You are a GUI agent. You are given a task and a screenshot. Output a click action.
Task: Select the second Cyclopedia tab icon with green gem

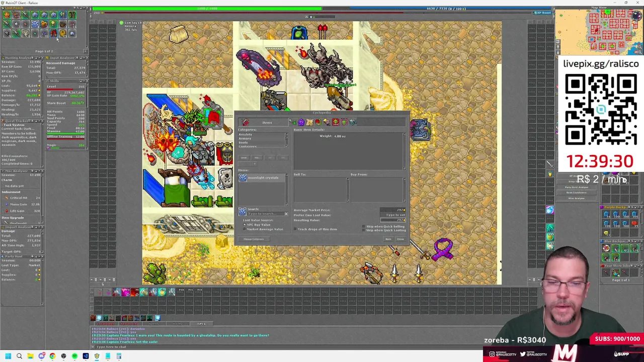coord(292,122)
